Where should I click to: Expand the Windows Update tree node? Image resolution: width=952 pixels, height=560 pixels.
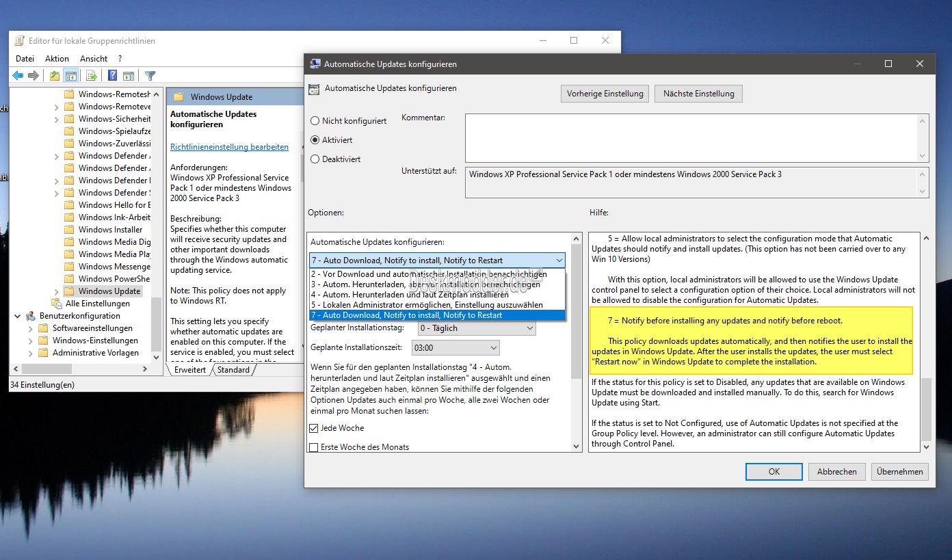(x=56, y=291)
